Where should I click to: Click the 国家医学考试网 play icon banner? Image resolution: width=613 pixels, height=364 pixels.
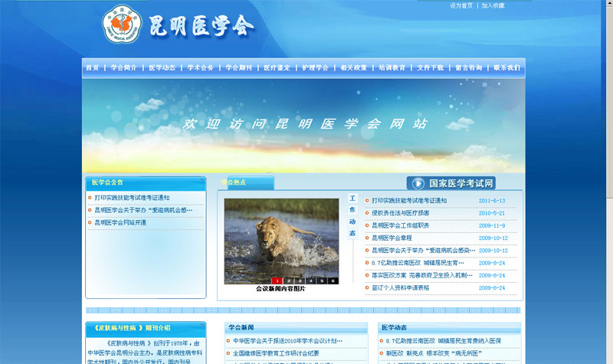(451, 183)
